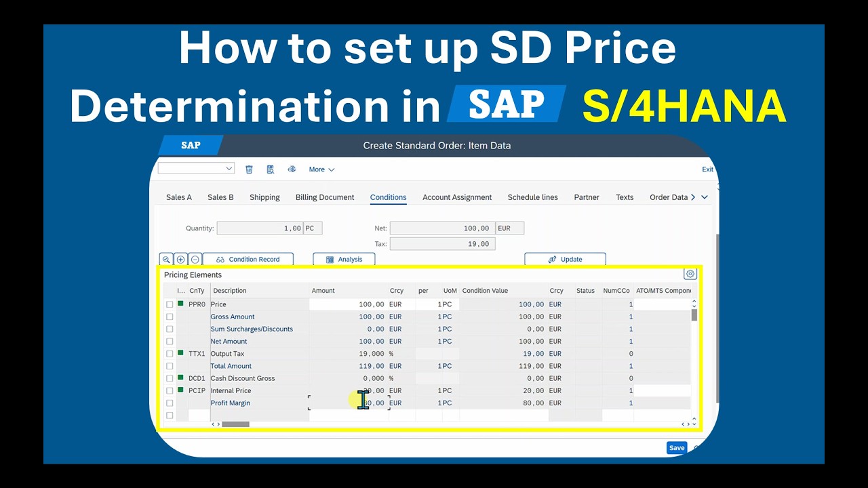Select checkbox for the Total Amount row
Viewport: 868px width, 488px height.
tap(170, 366)
